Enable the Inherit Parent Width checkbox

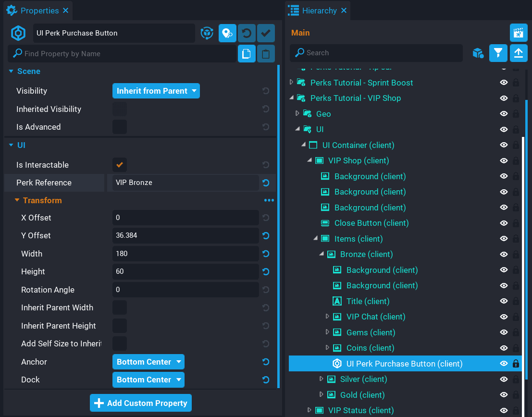coord(120,307)
